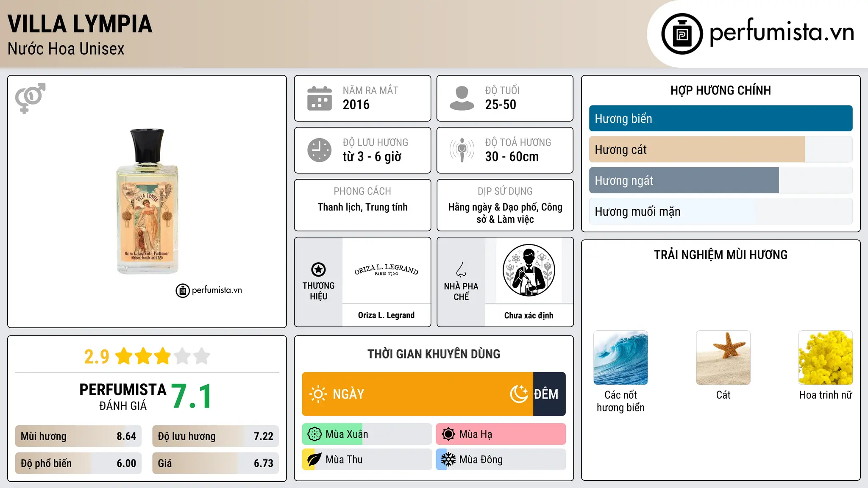The image size is (868, 488).
Task: Click the sun icon for Mùa Hạ
Action: pos(448,434)
